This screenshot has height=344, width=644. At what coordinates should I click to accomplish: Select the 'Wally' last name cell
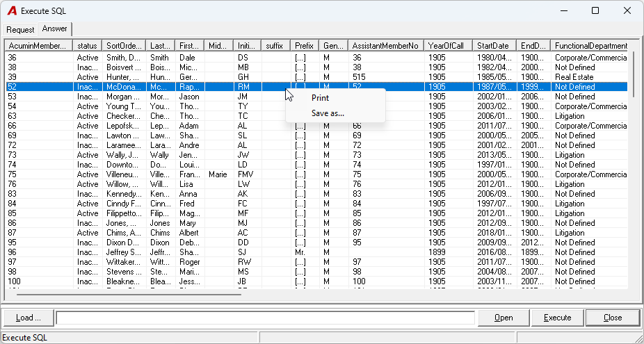(x=161, y=155)
